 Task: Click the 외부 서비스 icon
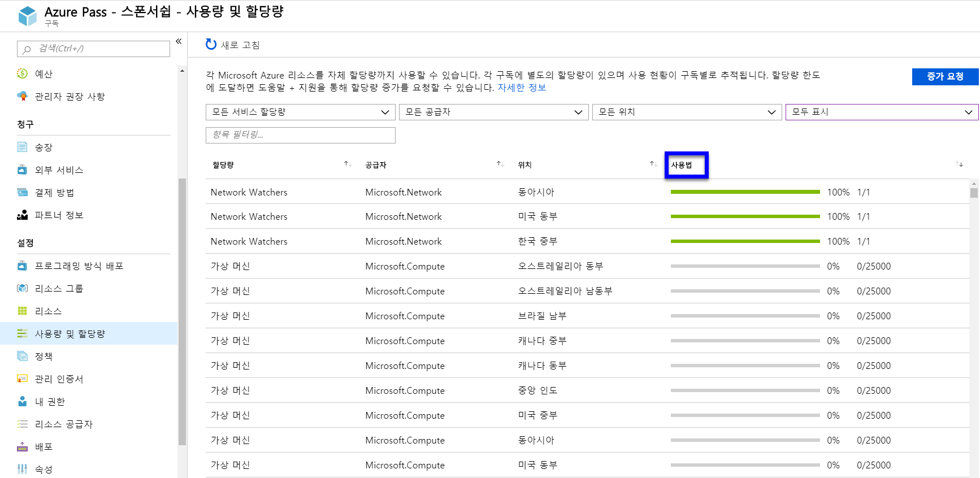click(22, 170)
